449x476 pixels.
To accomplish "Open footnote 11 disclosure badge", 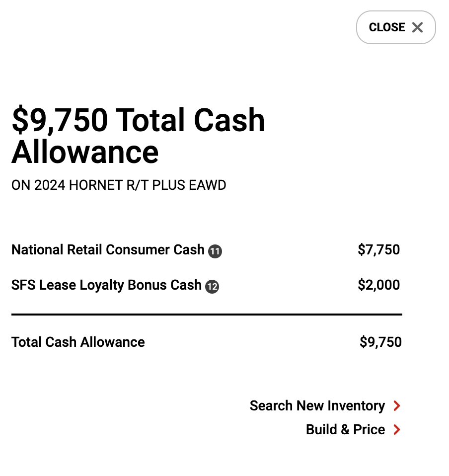I will click(215, 251).
